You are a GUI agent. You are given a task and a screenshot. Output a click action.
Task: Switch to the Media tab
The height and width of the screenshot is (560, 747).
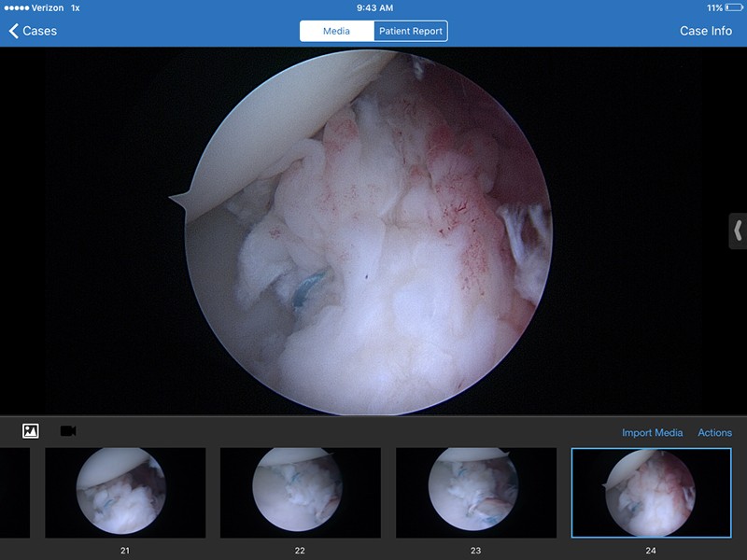click(x=337, y=31)
